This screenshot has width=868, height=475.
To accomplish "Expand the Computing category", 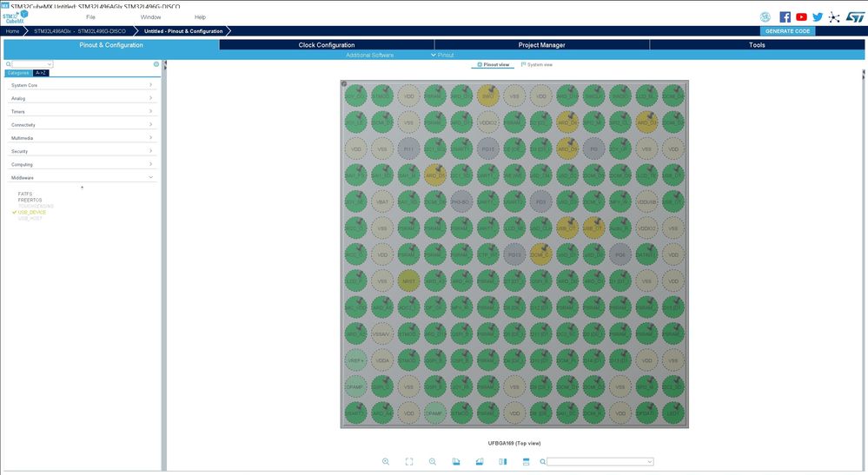I will [x=82, y=165].
